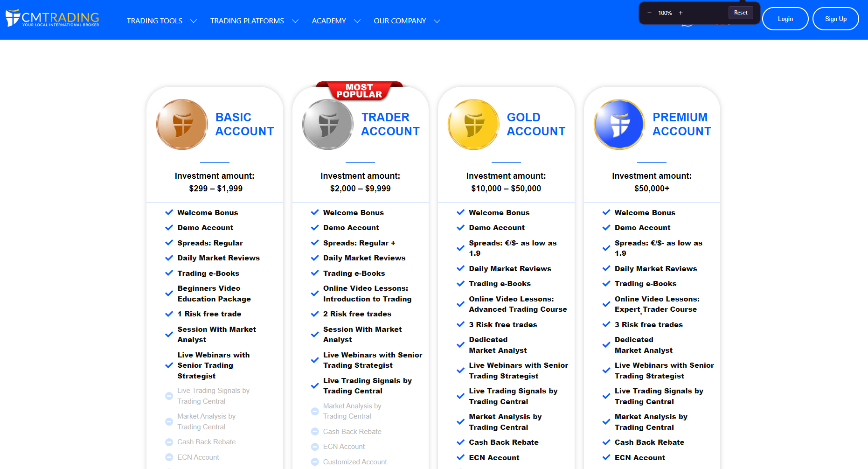The image size is (868, 469).
Task: Click Gold account Cash Back Rebate checkmark
Action: click(x=460, y=442)
